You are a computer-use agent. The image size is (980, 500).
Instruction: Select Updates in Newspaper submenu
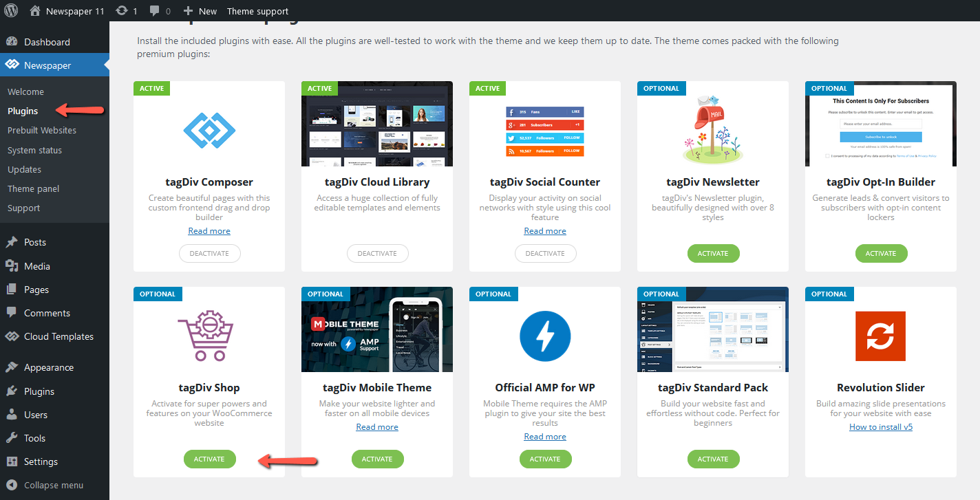24,169
